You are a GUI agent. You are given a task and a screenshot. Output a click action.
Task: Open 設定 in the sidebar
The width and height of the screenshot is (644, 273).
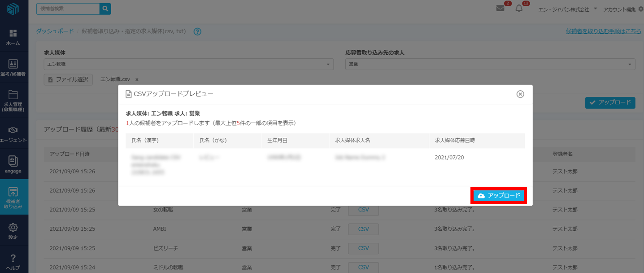(13, 231)
